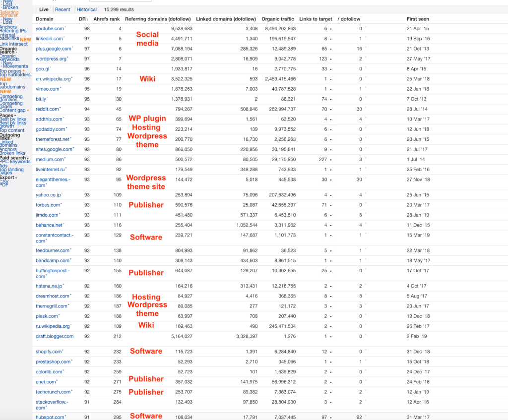Image resolution: width=508 pixels, height=420 pixels.
Task: Open techcrunch.com domain link
Action: (53, 392)
